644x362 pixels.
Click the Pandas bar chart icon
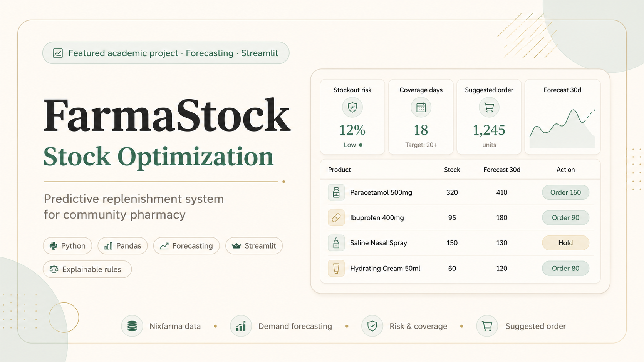pyautogui.click(x=109, y=246)
